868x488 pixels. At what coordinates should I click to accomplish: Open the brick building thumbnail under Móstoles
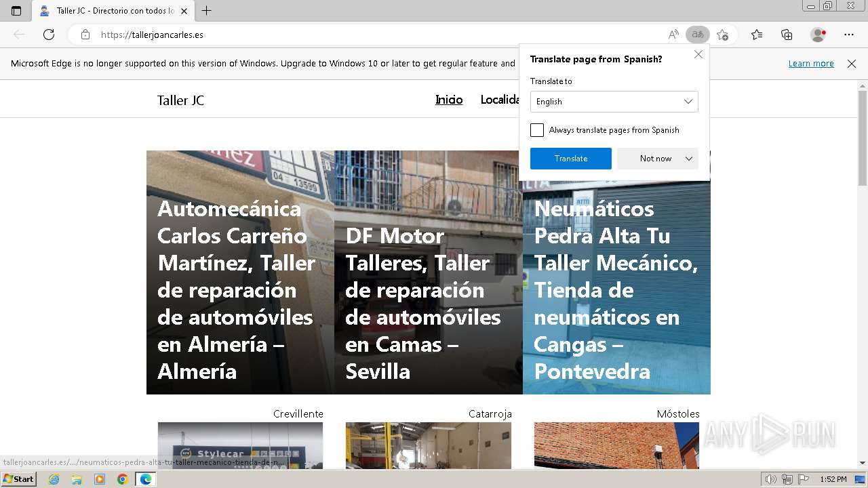616,445
